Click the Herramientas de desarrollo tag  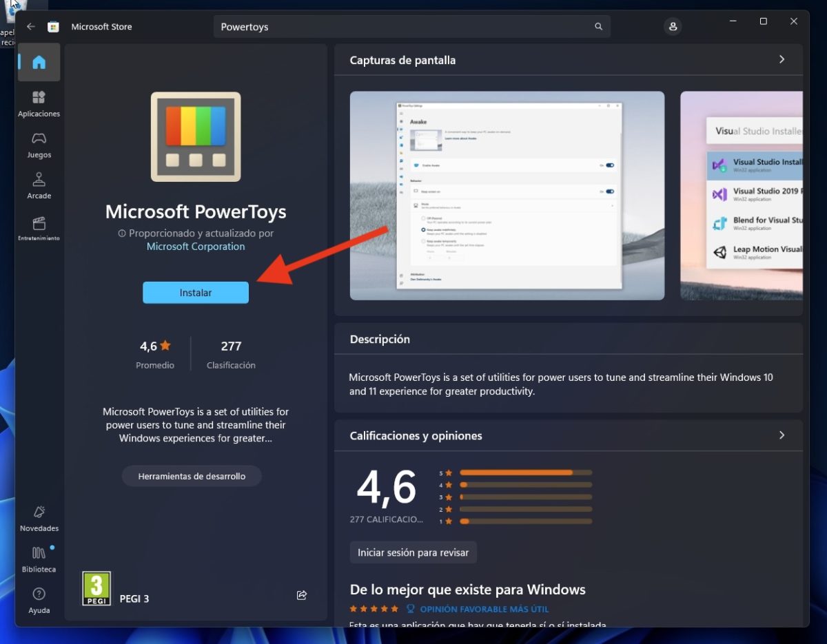192,476
